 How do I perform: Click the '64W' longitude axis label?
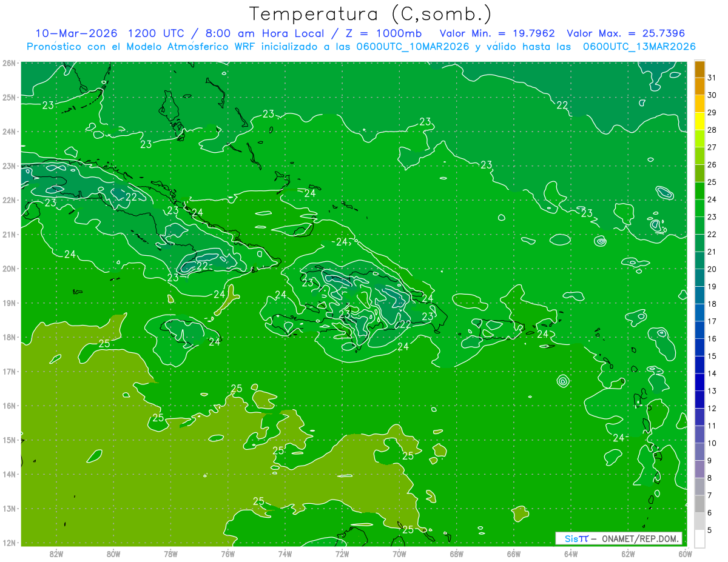(571, 554)
